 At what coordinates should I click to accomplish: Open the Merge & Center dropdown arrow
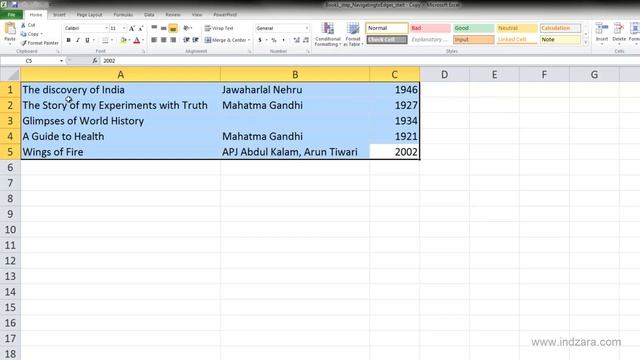249,40
